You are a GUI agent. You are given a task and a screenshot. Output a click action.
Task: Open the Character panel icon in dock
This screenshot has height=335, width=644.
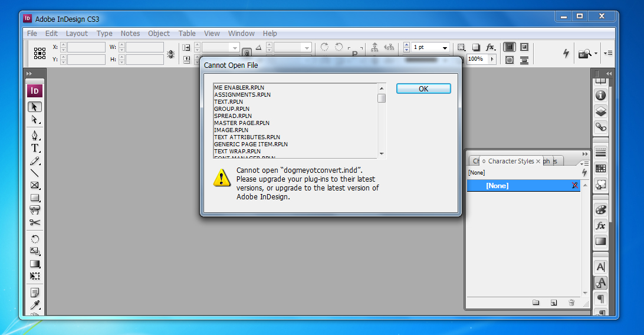600,267
